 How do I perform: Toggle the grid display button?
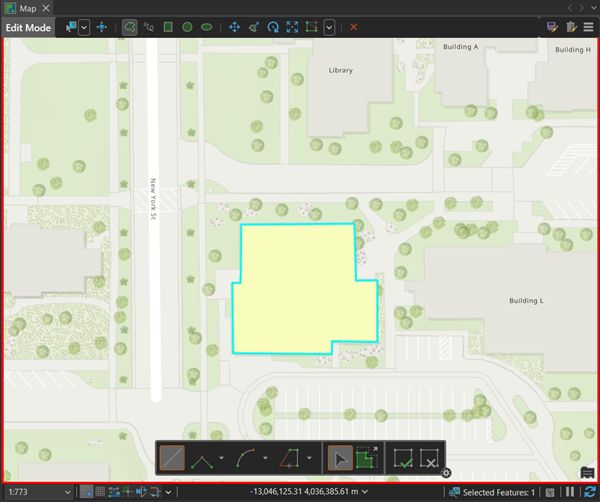pos(100,492)
